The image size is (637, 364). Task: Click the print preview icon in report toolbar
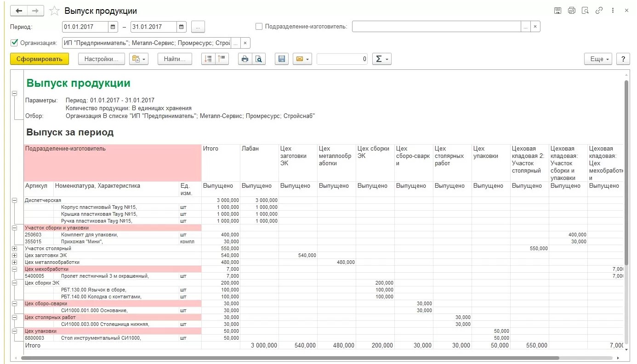pyautogui.click(x=259, y=59)
